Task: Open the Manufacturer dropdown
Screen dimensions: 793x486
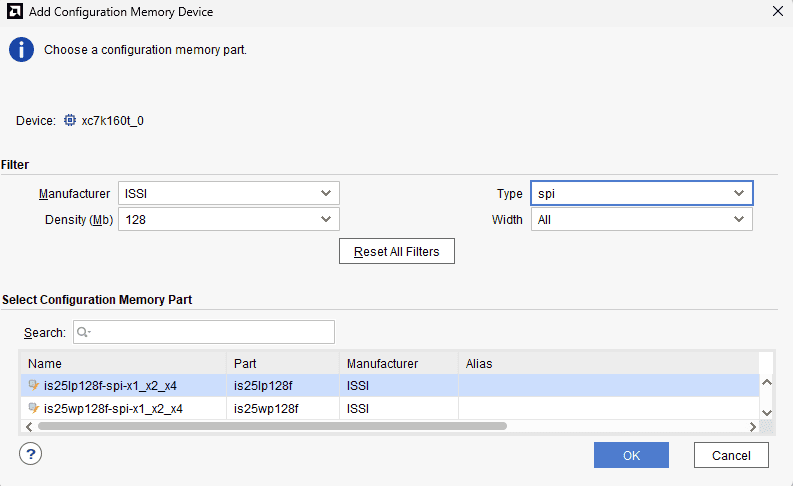Action: (228, 193)
